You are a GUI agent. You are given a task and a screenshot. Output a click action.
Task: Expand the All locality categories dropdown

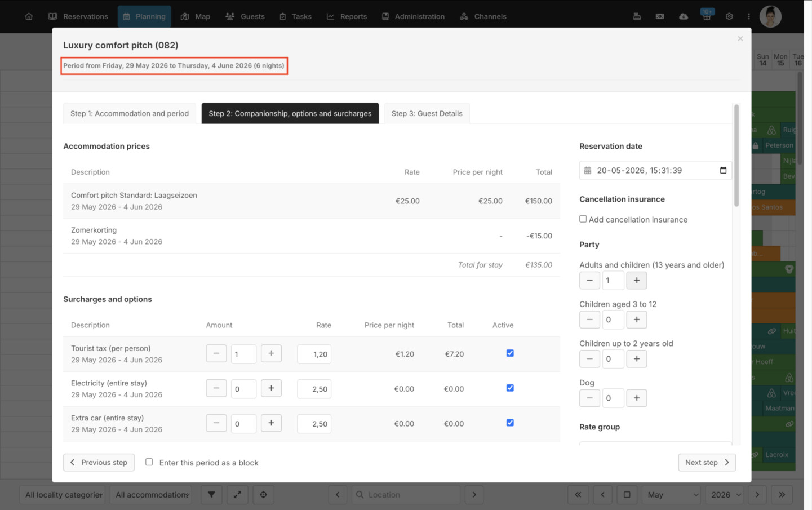pos(63,495)
